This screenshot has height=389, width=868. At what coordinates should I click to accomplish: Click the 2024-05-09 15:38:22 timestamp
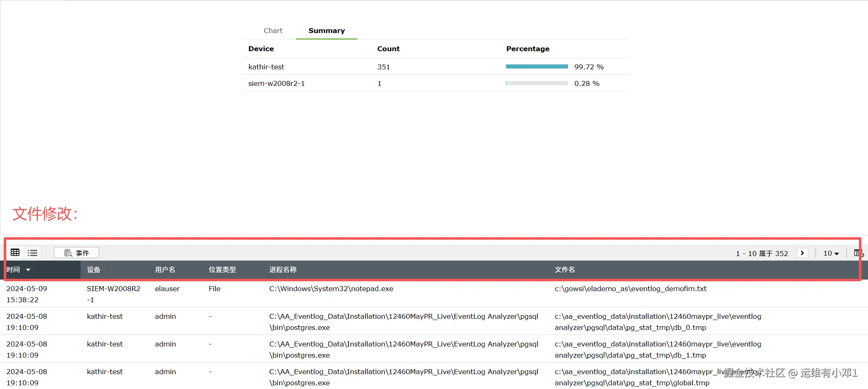27,294
